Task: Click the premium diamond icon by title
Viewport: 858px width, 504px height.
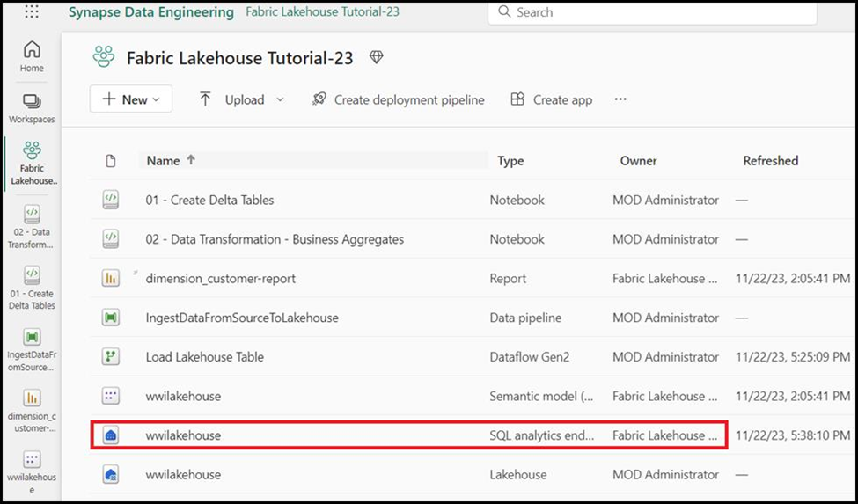Action: 377,57
